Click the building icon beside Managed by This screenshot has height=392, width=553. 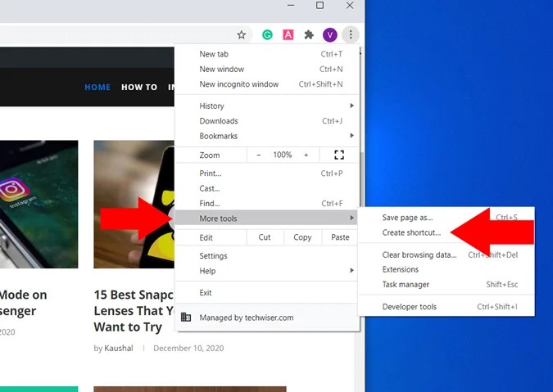tap(186, 317)
